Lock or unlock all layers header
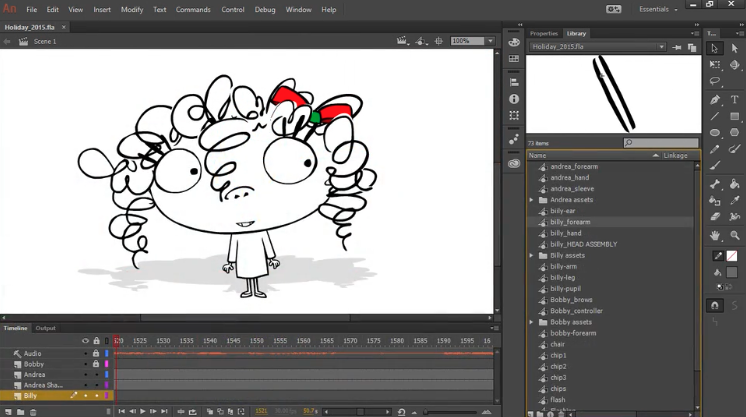This screenshot has width=746, height=417. [97, 341]
